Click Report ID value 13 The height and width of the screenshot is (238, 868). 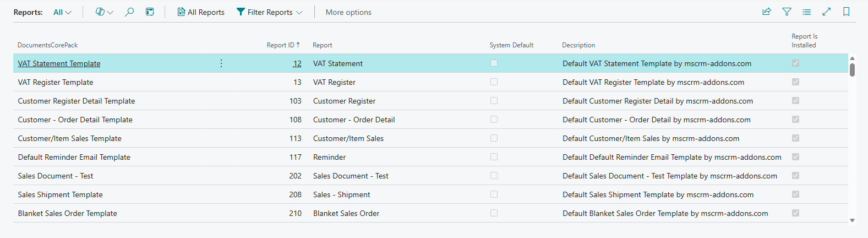pos(297,82)
